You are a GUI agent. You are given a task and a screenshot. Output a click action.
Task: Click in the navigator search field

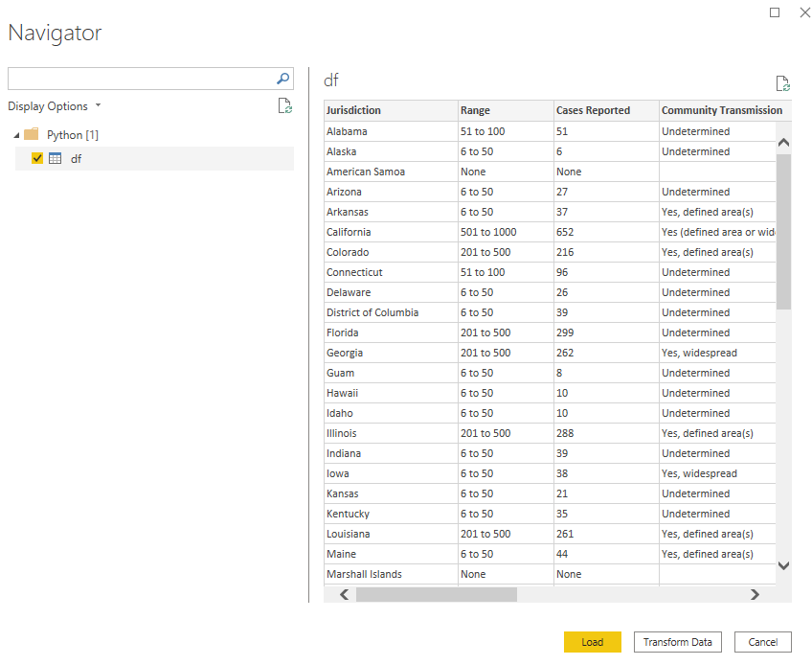pyautogui.click(x=139, y=80)
